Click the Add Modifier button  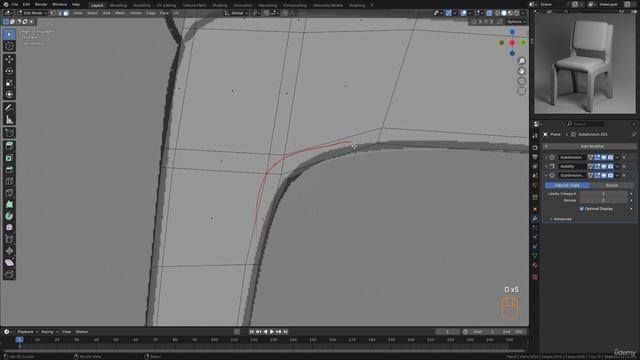(590, 146)
